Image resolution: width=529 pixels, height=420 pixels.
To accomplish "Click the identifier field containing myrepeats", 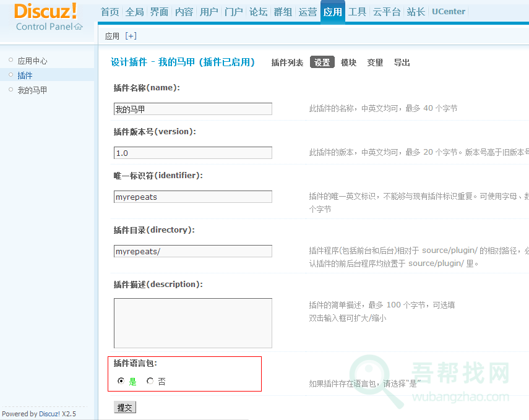I will [193, 197].
